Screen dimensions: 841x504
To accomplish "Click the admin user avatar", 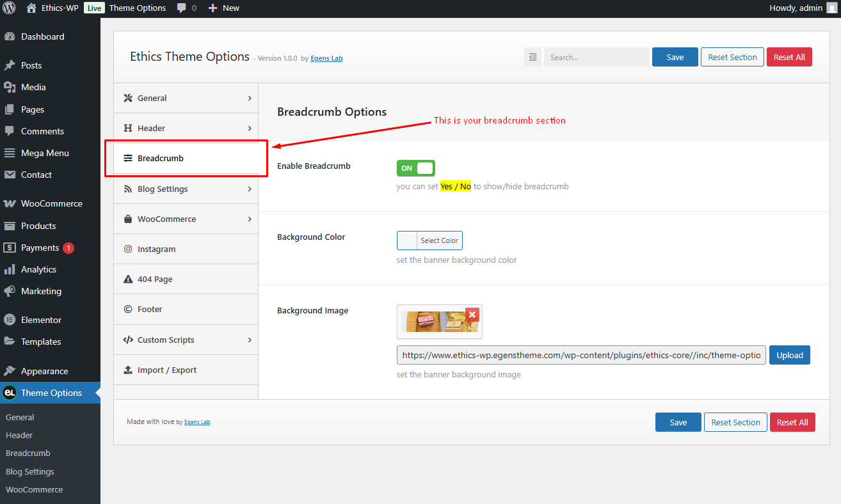I will 831,8.
